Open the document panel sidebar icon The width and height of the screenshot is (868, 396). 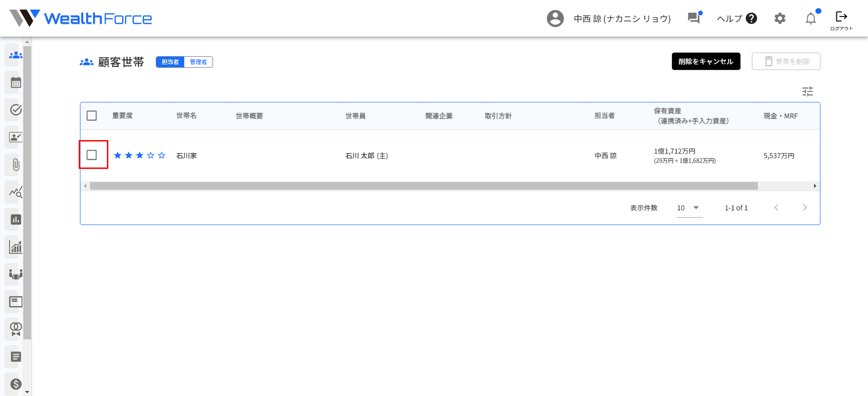click(x=16, y=302)
